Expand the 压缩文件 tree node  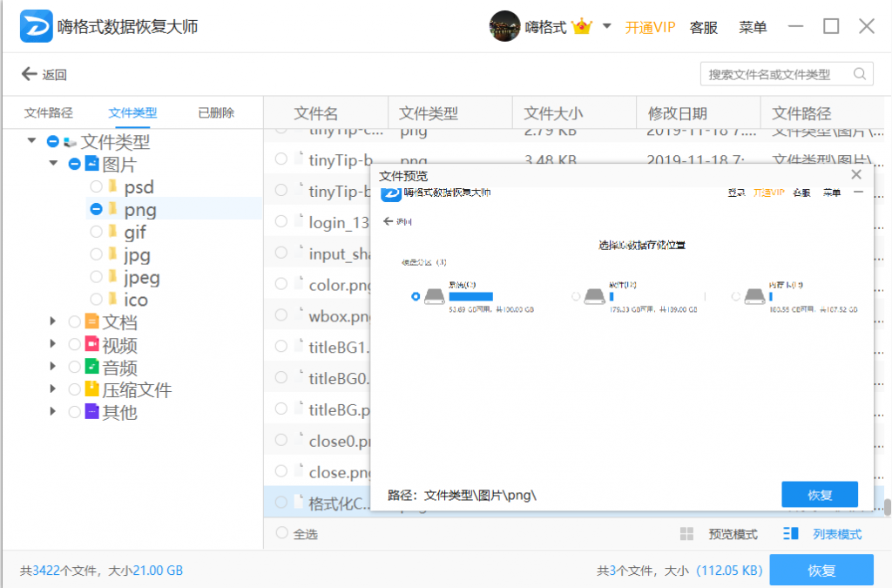coord(53,389)
